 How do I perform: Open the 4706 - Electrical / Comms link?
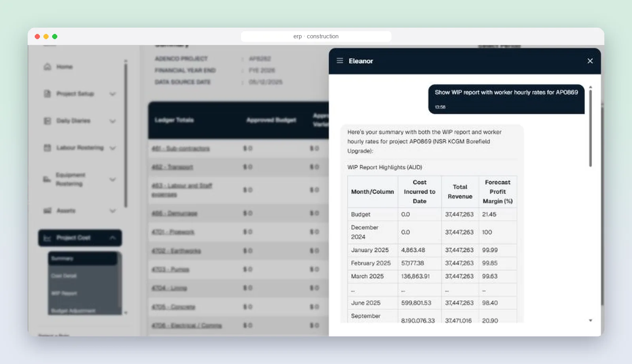(186, 325)
